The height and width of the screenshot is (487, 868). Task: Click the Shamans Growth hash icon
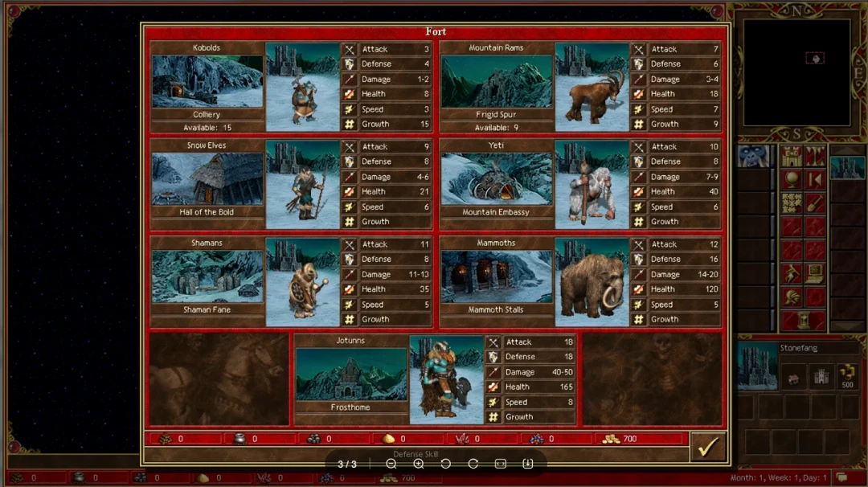350,319
